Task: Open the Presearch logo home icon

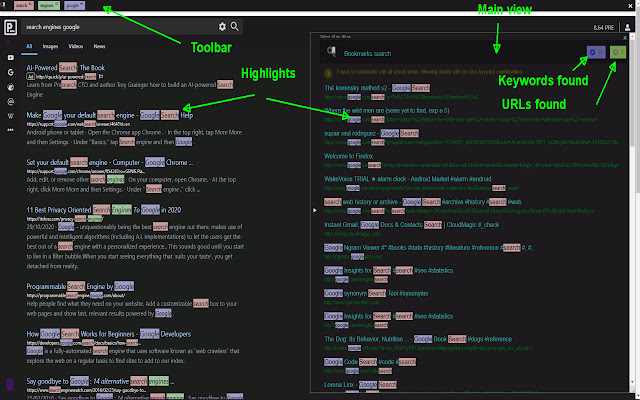Action: [11, 27]
